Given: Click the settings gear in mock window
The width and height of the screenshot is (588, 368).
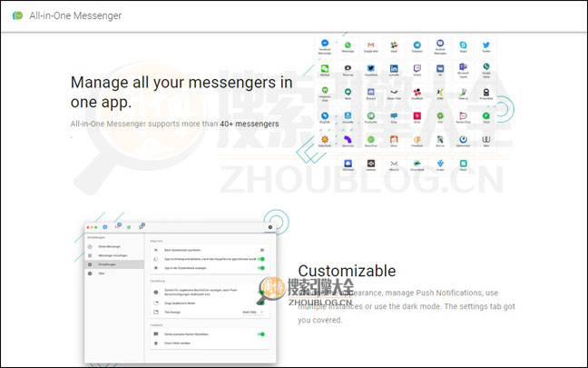Looking at the screenshot, I should (x=270, y=227).
